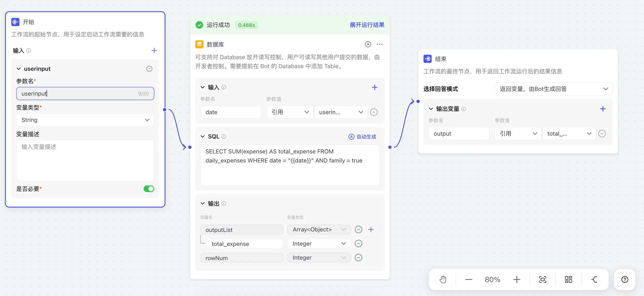Click the database node icon
This screenshot has height=296, width=644.
coord(199,44)
